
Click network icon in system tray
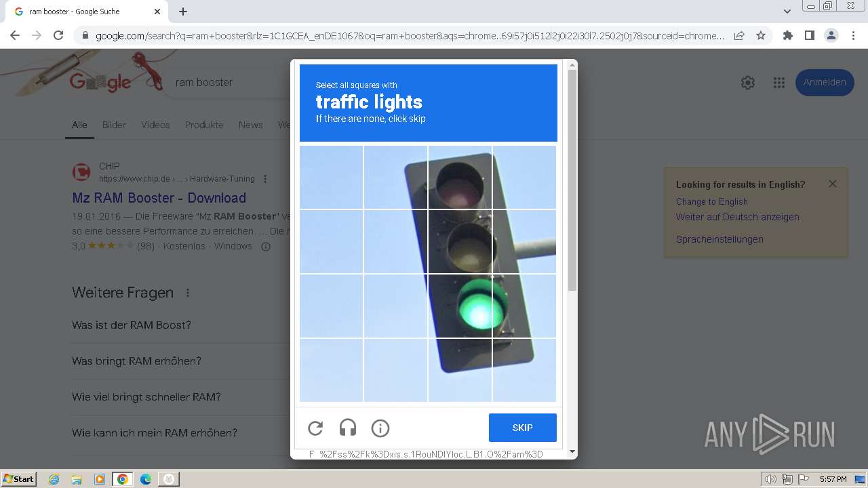tap(787, 479)
